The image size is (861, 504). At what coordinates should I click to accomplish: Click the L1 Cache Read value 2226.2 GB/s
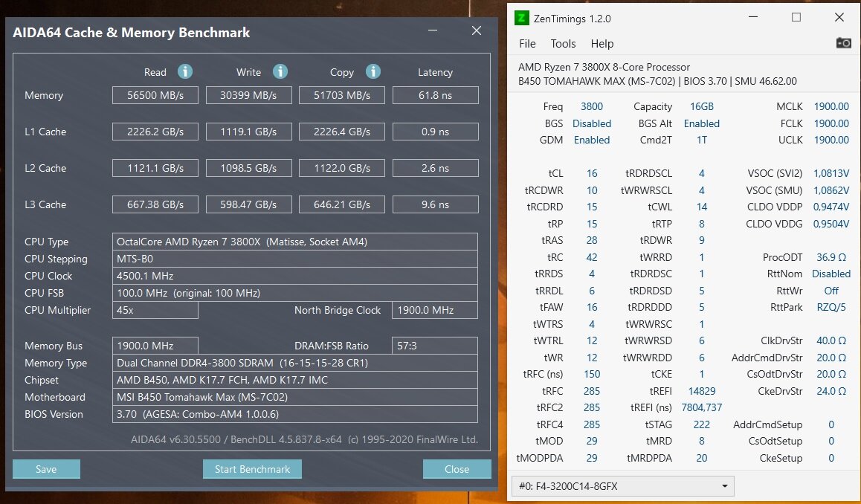coord(155,132)
